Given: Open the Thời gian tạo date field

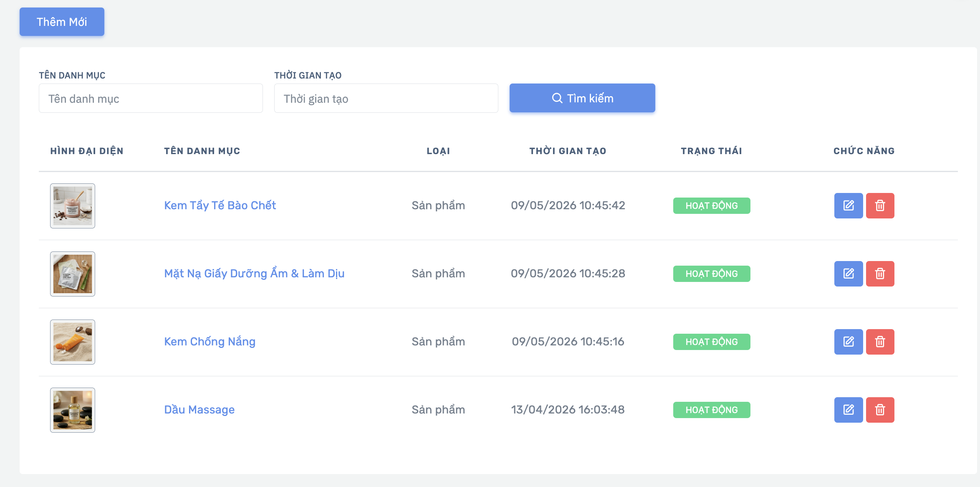Looking at the screenshot, I should pos(386,98).
